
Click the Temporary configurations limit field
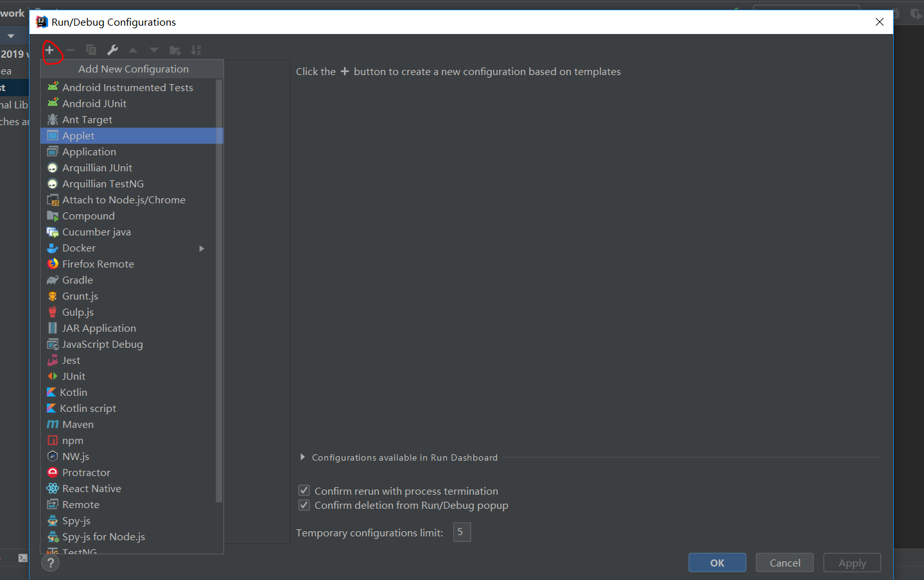(462, 532)
